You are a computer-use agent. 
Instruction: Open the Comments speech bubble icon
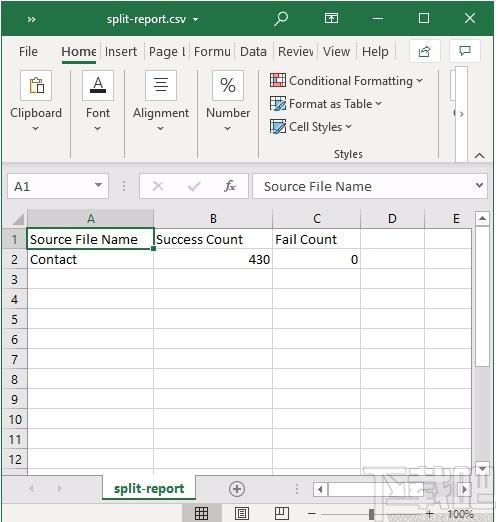pyautogui.click(x=465, y=51)
